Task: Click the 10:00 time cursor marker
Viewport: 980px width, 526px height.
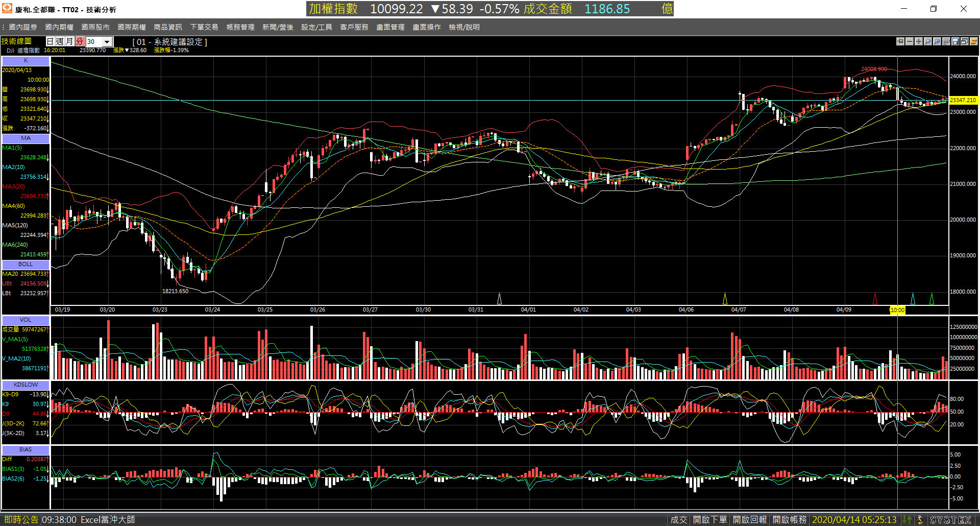Action: click(897, 310)
